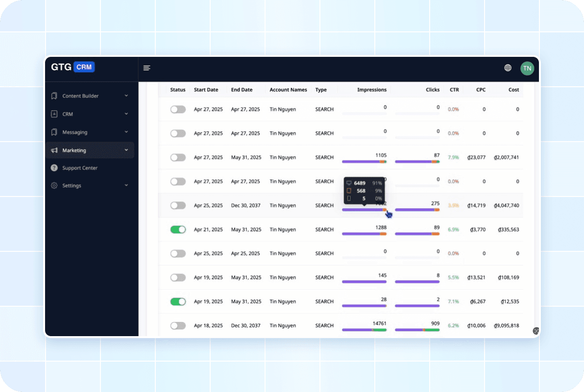Click the clicks bar under 909

point(417,330)
